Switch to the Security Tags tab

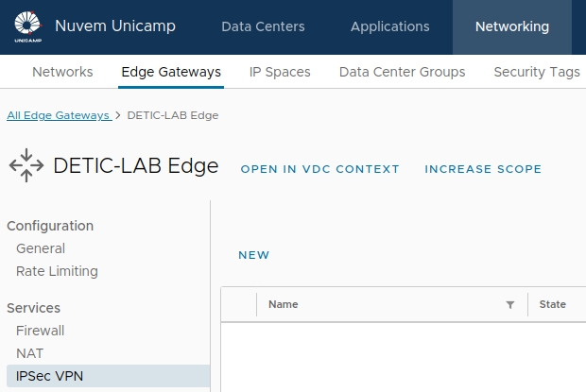pos(537,72)
